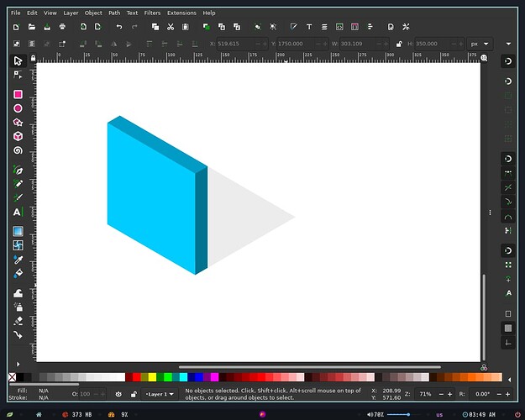The height and width of the screenshot is (420, 525).
Task: Select the Paint bucket tool
Action: tap(18, 273)
